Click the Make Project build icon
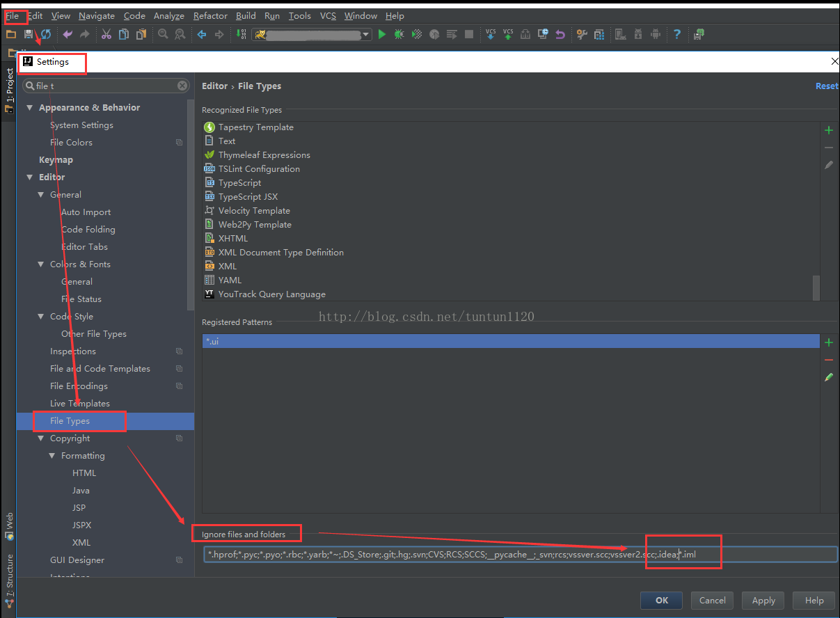Image resolution: width=840 pixels, height=618 pixels. click(x=241, y=34)
